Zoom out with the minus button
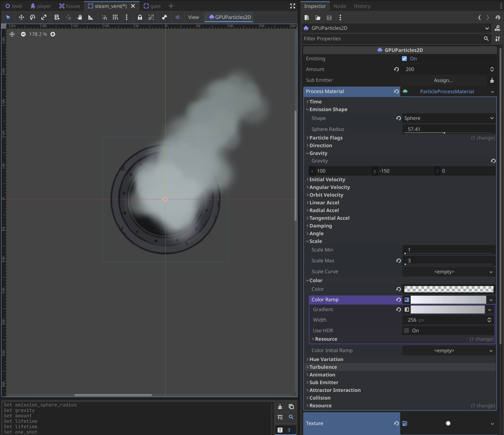Screen dimensions: 504x435 [23, 34]
